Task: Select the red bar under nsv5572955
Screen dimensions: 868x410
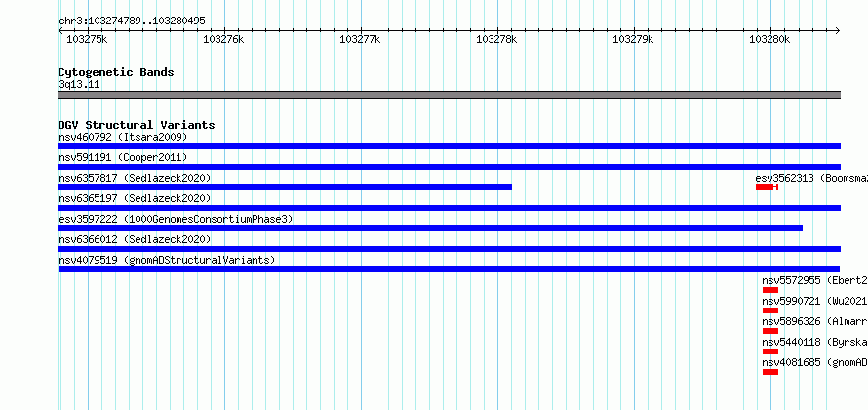Action: (x=770, y=290)
